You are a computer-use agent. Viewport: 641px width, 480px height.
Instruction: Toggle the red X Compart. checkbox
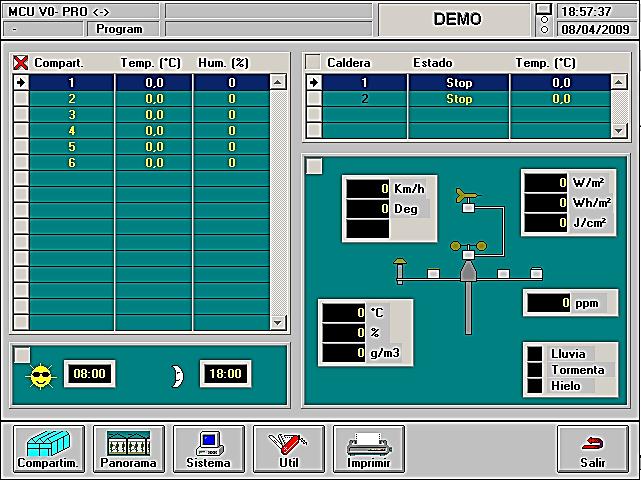click(x=20, y=63)
